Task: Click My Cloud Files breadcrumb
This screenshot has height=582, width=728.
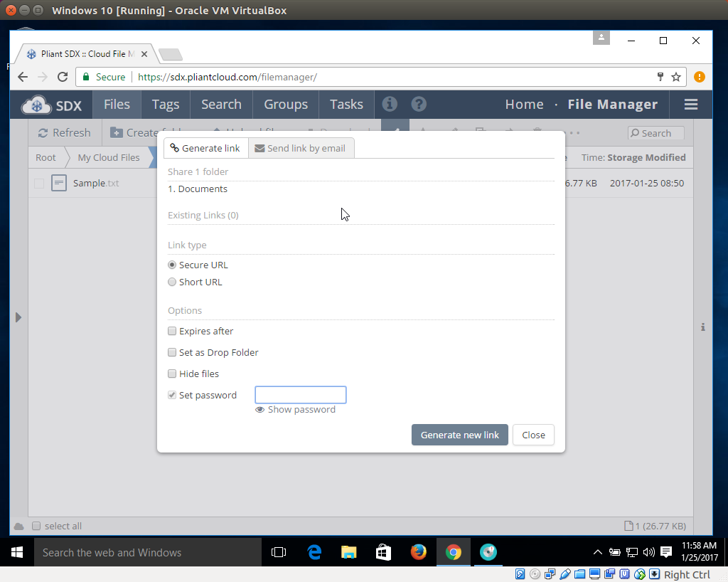Action: 109,157
